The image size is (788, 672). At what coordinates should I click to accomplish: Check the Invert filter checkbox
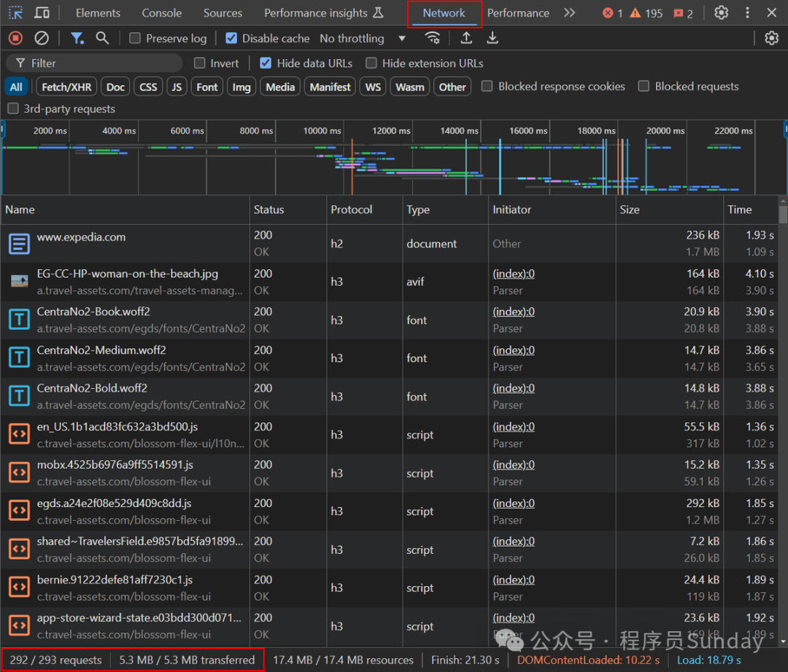click(199, 63)
